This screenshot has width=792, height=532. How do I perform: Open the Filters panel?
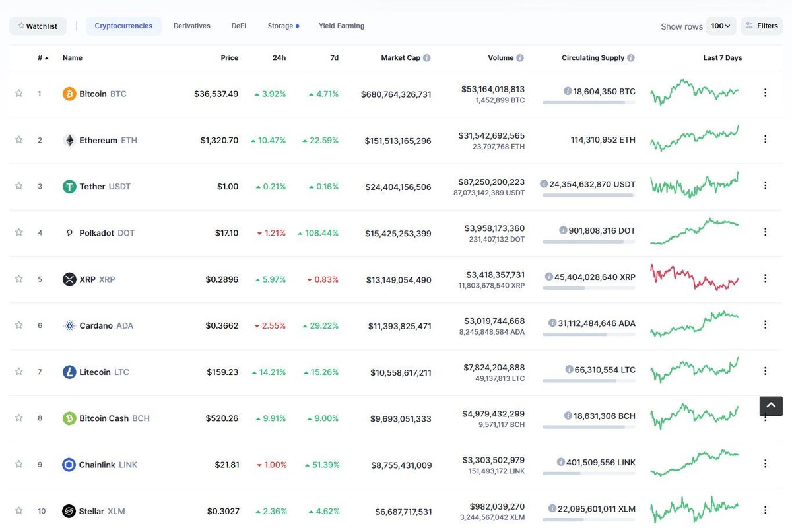(x=762, y=26)
